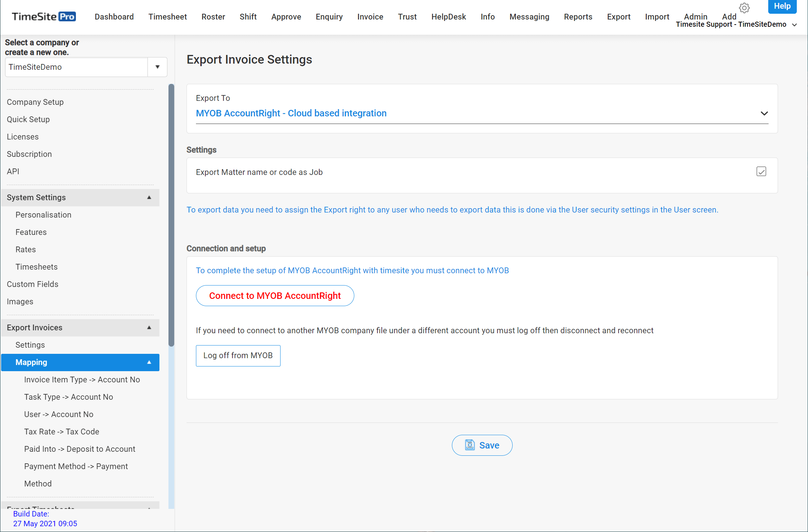Click Log off from MYOB button
Image resolution: width=808 pixels, height=532 pixels.
point(238,356)
